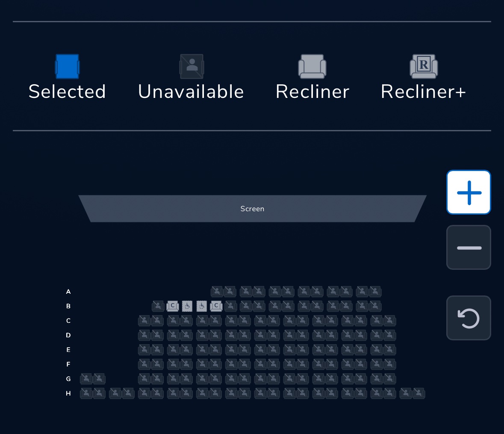Click the rightmost seat in row E
The width and height of the screenshot is (504, 434).
coord(389,349)
